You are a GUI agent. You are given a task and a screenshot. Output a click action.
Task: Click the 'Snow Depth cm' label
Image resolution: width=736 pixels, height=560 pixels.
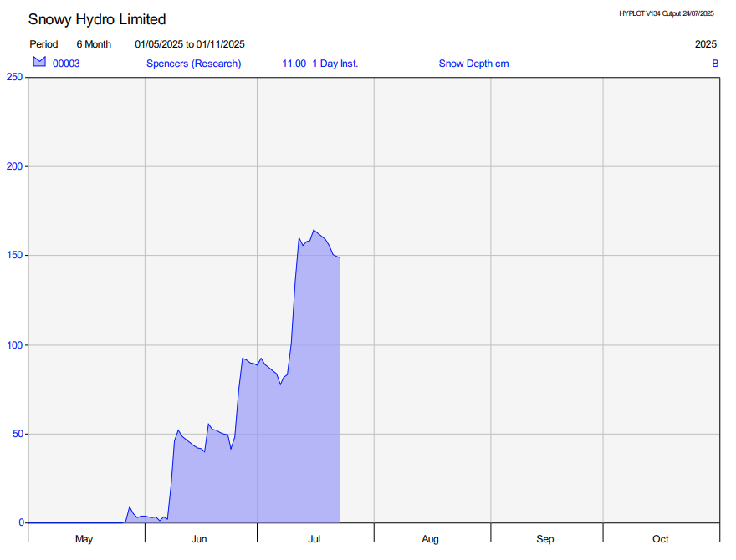coord(473,64)
